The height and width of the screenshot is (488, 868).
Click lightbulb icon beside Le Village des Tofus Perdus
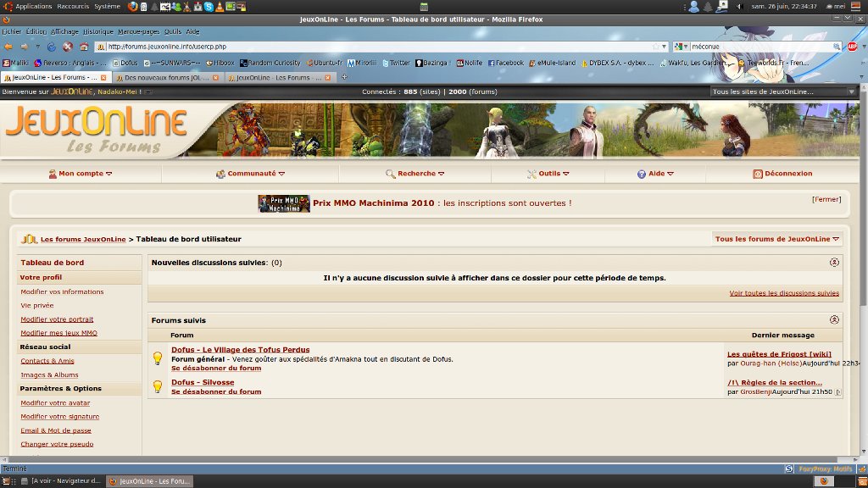(x=158, y=358)
